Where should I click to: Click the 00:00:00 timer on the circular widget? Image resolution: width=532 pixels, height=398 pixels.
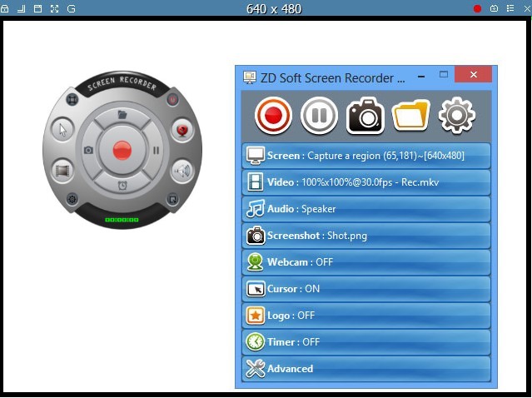point(122,220)
